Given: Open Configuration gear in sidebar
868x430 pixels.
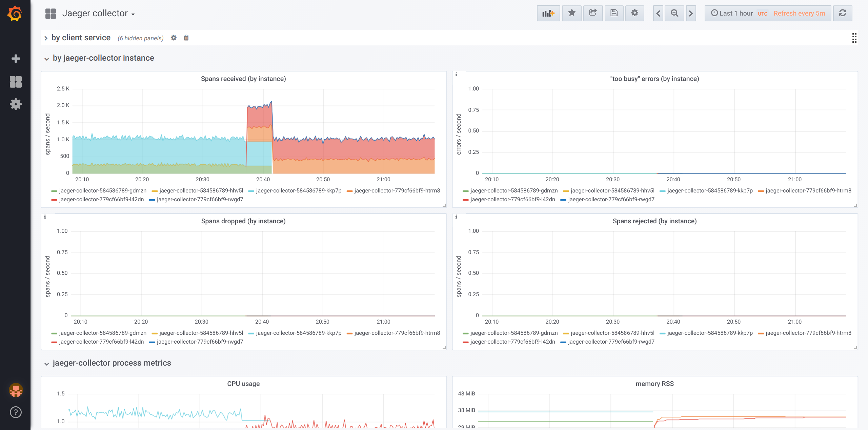Looking at the screenshot, I should pyautogui.click(x=16, y=104).
